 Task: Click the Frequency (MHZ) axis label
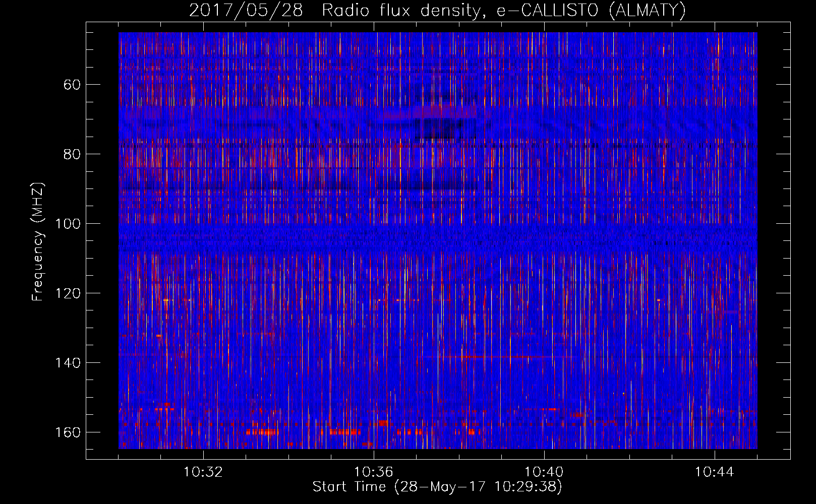click(38, 241)
